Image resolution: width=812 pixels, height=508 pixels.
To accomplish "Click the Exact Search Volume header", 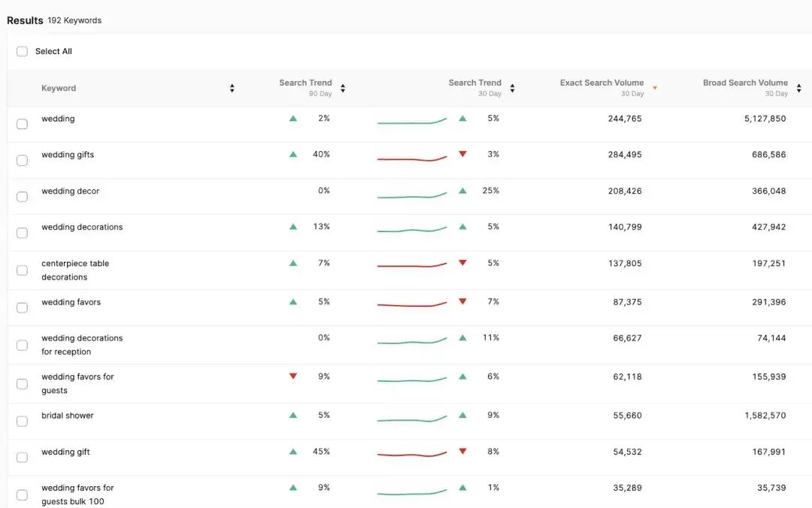I will point(601,83).
